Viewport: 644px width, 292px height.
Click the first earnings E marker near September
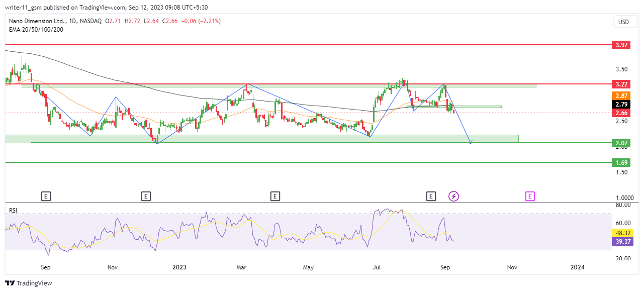(46, 196)
